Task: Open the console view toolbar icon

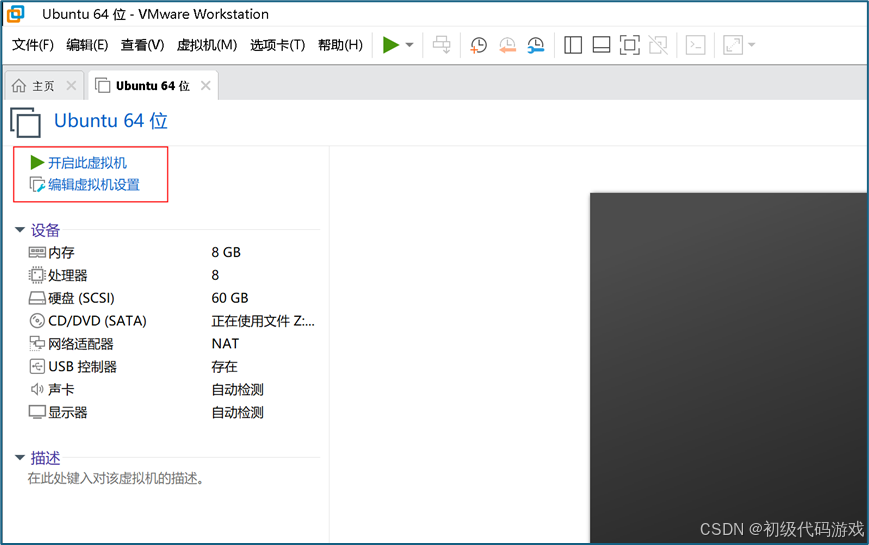Action: tap(696, 45)
